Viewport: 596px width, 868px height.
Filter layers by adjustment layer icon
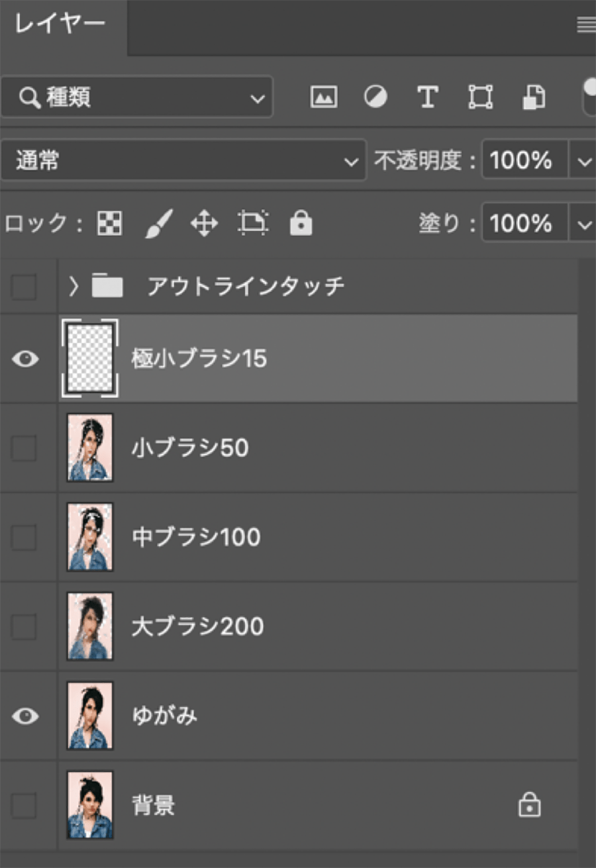(375, 97)
